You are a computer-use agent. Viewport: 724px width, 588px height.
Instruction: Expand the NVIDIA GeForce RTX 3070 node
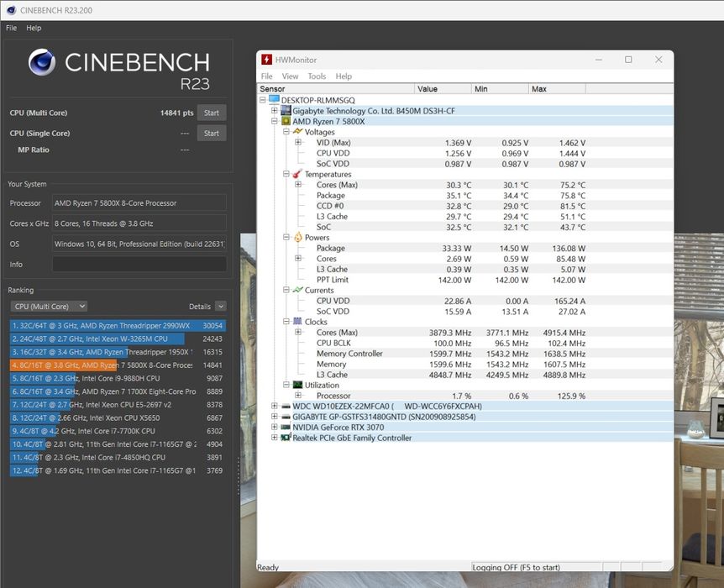(x=275, y=428)
